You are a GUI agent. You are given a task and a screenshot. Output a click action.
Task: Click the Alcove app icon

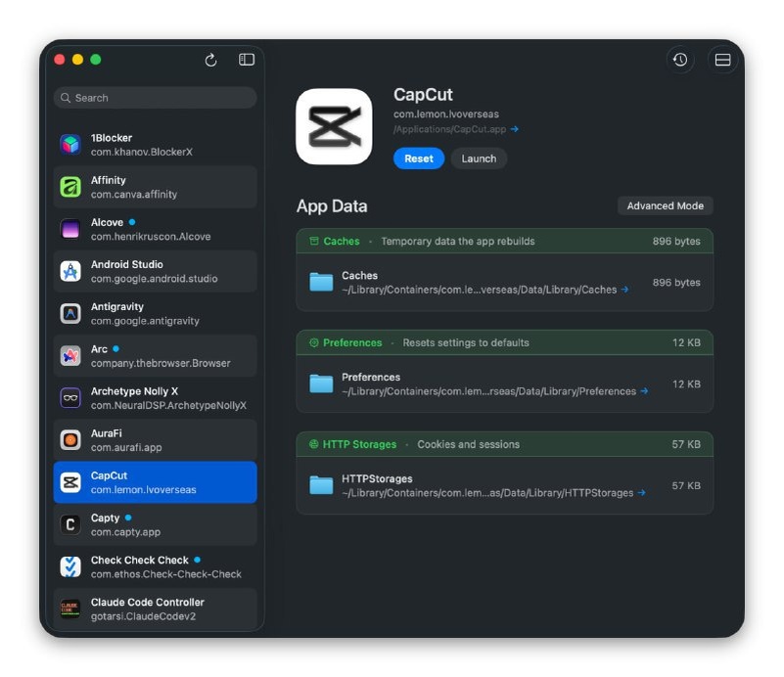tap(70, 229)
